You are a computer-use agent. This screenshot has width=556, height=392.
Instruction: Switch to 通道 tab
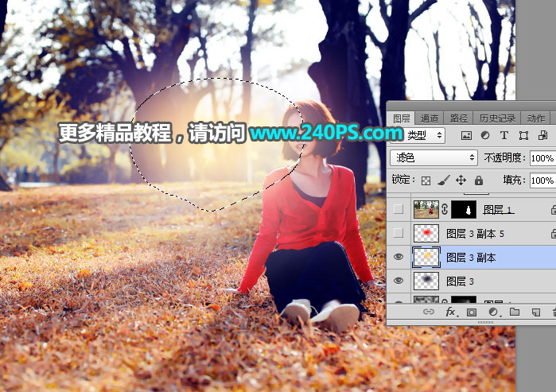click(x=429, y=118)
